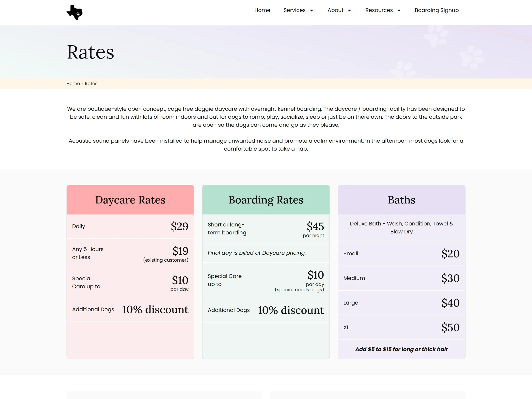Click the $45 per night boarding price
Screen dimensions: 532x399
[x=315, y=226]
